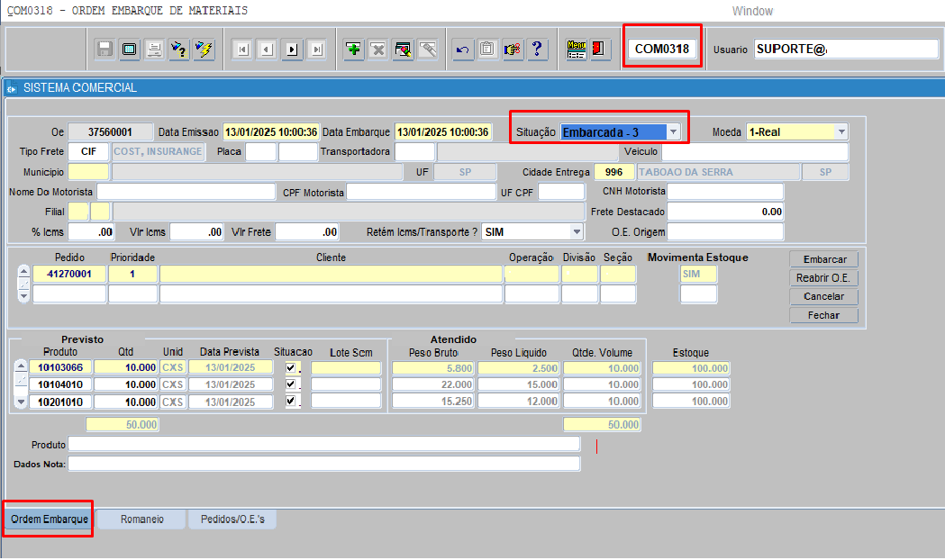Click the red door Exit icon
Viewport: 945px width, 560px height.
pos(599,50)
